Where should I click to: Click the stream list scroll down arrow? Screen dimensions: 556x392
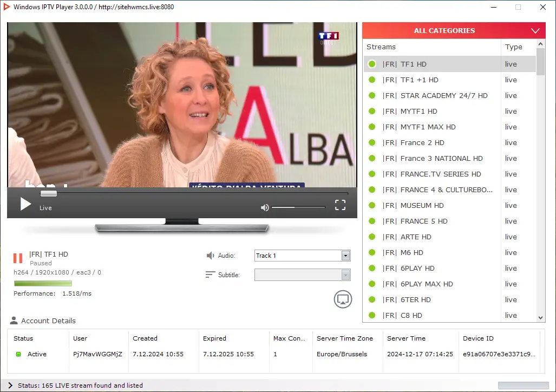click(540, 318)
